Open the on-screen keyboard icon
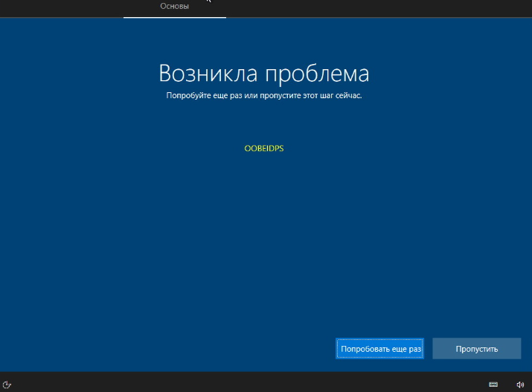532x392 pixels. pyautogui.click(x=493, y=385)
